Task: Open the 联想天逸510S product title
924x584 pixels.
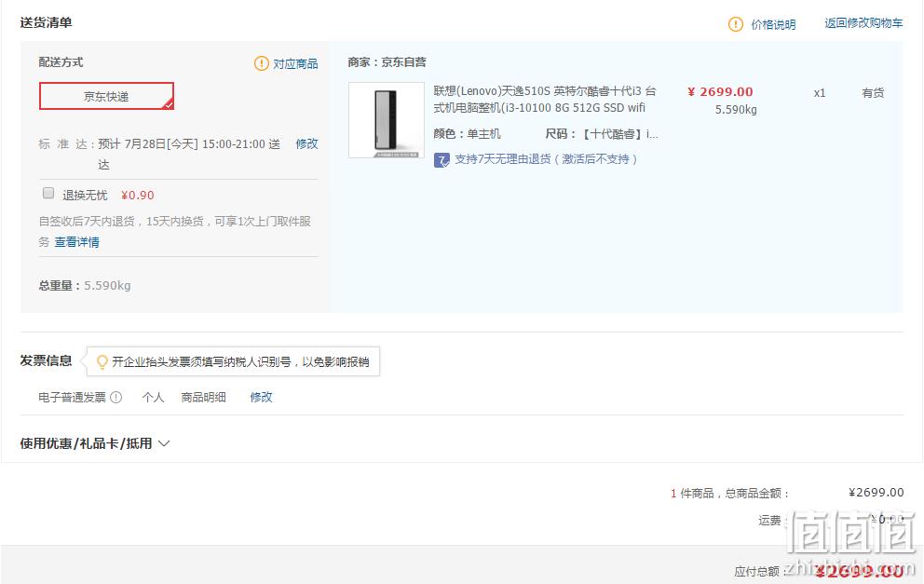Action: 545,99
